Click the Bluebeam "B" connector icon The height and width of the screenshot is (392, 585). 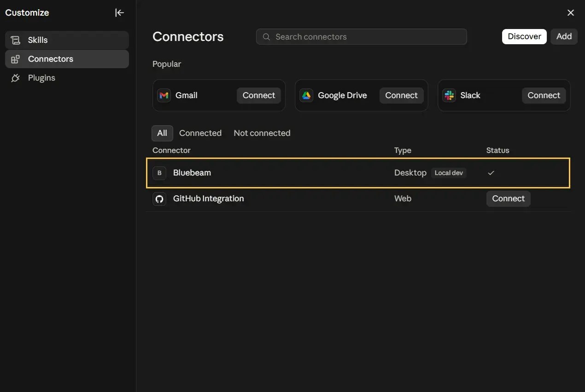coord(159,173)
